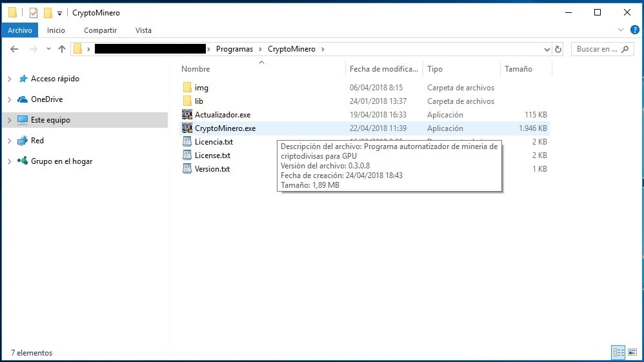Open the lib folder icon
The height and width of the screenshot is (362, 644).
pyautogui.click(x=187, y=101)
